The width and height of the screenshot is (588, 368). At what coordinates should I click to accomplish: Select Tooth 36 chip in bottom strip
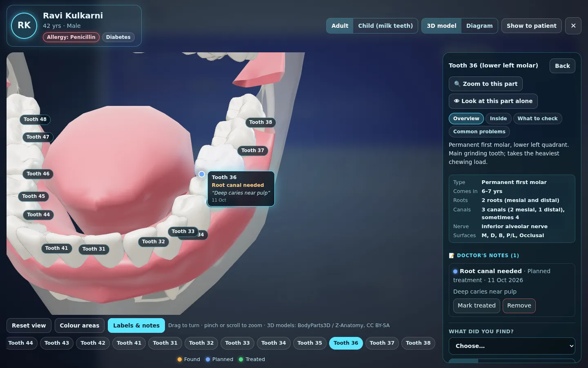click(346, 343)
